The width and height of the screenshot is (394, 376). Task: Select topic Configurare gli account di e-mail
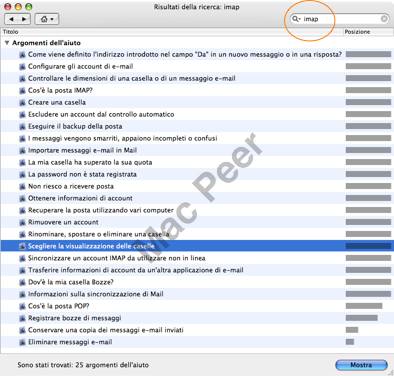point(81,66)
